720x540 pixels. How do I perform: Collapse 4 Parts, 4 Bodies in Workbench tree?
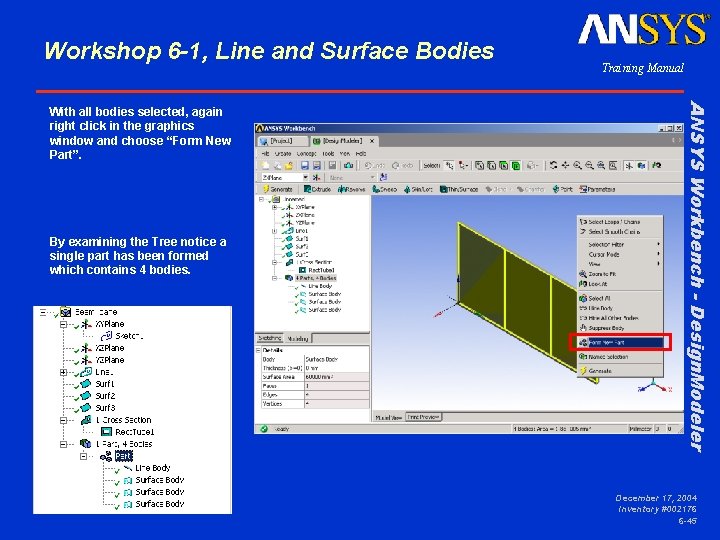coord(275,278)
